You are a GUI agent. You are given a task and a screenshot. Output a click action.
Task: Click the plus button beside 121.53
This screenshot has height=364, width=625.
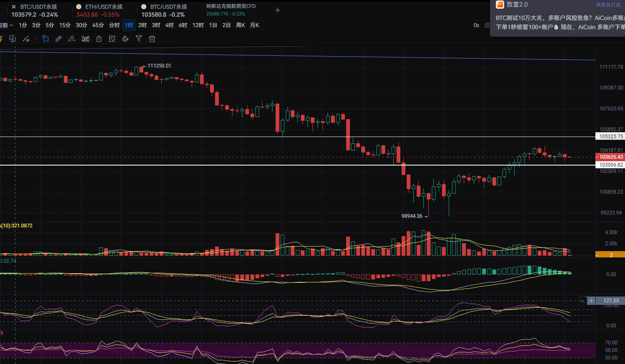(591, 301)
